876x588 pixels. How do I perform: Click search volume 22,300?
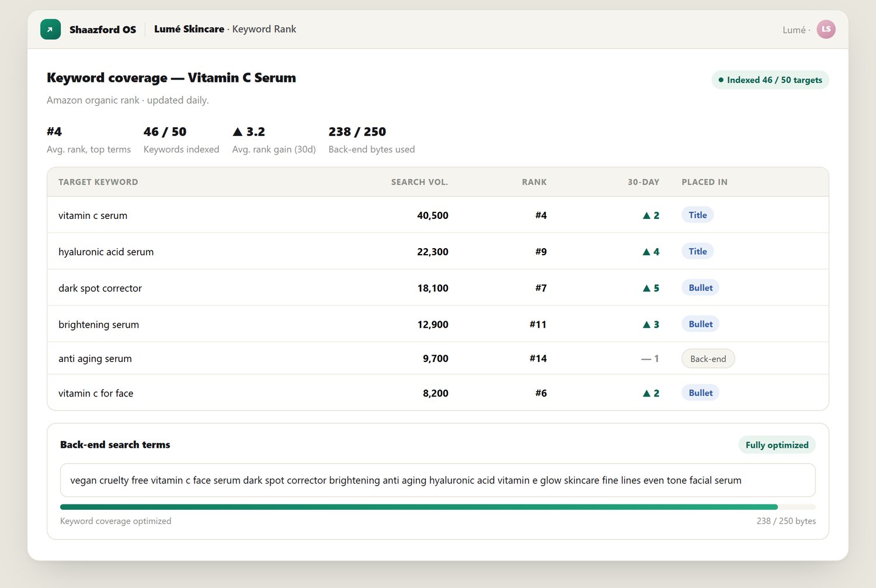coord(433,252)
